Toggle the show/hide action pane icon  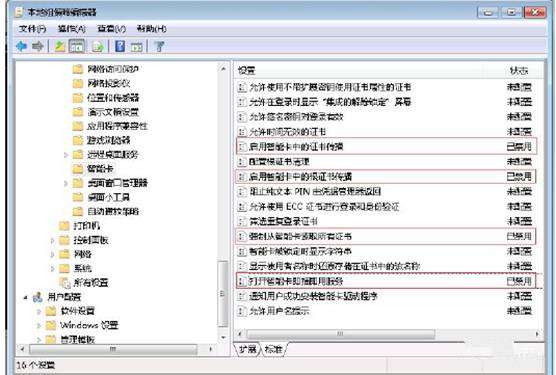(137, 46)
